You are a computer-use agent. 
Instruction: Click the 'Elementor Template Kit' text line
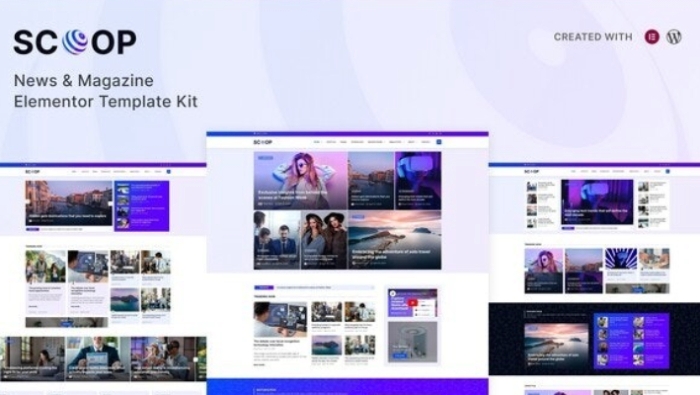[x=106, y=101]
